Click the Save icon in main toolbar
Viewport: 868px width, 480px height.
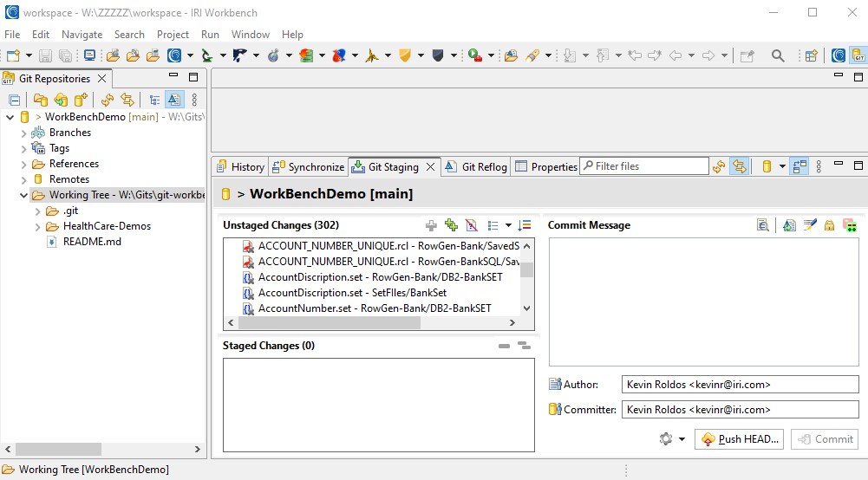coord(45,55)
